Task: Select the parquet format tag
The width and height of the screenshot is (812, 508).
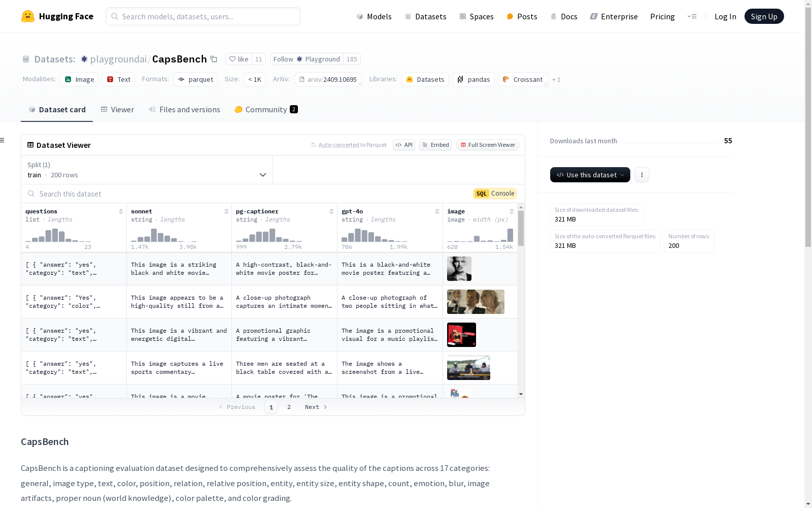Action: tap(195, 79)
